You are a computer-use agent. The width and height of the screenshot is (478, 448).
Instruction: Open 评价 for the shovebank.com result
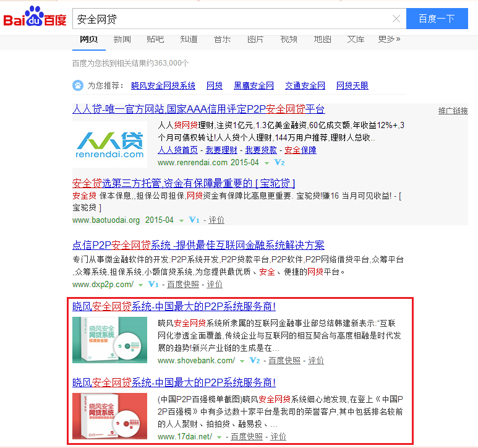[x=316, y=361]
